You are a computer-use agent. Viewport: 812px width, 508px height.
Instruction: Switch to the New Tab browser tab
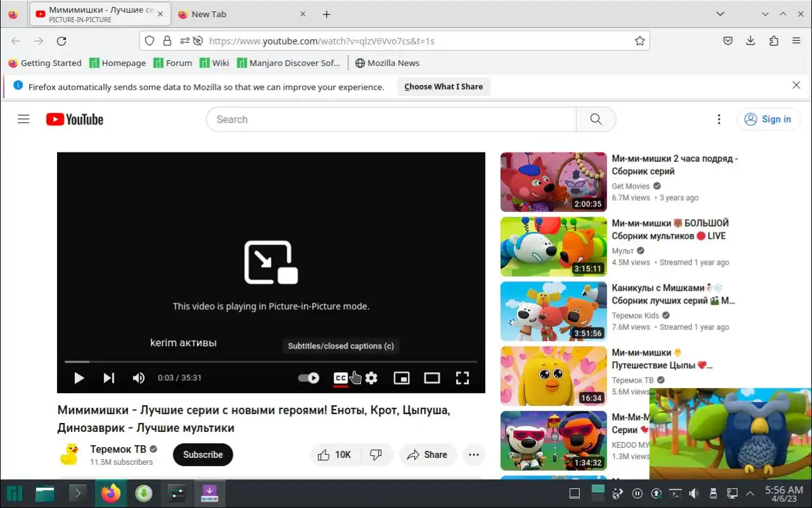pyautogui.click(x=242, y=14)
